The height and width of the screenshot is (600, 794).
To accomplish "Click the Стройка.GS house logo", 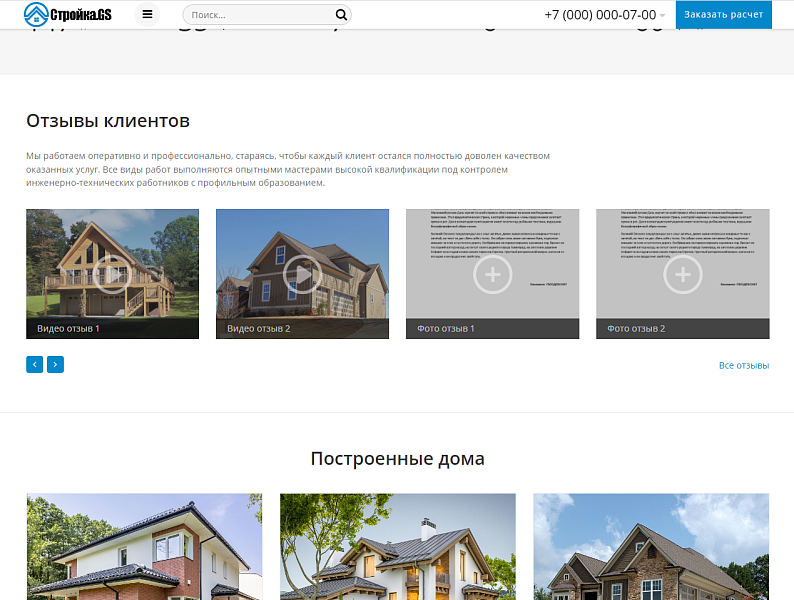I will point(68,14).
